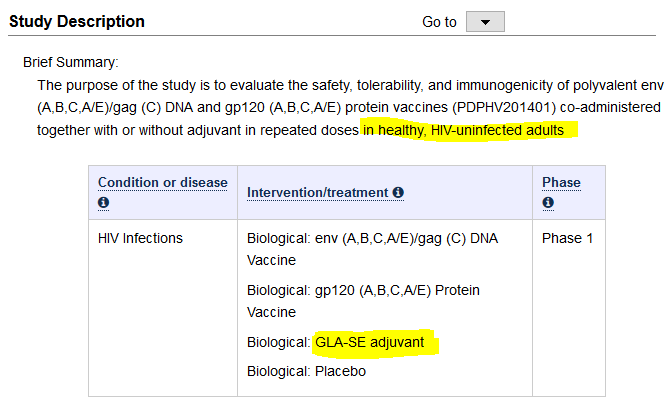669x417 pixels.
Task: Click the env/gag DNA Vaccine intervention entry
Action: tap(371, 248)
